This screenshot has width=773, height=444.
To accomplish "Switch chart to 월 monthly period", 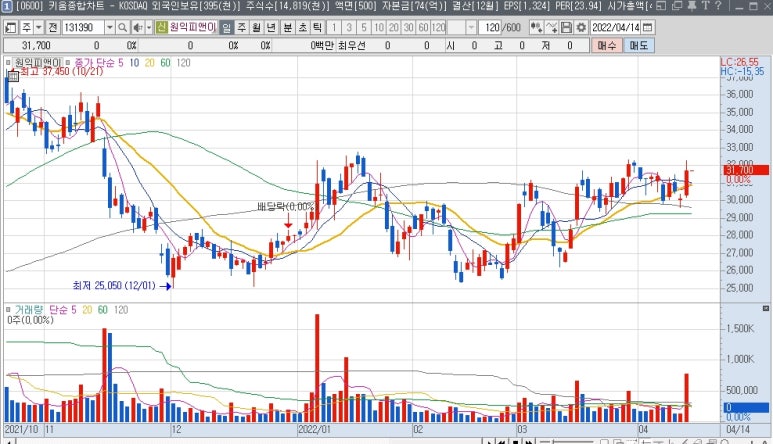I will (256, 28).
